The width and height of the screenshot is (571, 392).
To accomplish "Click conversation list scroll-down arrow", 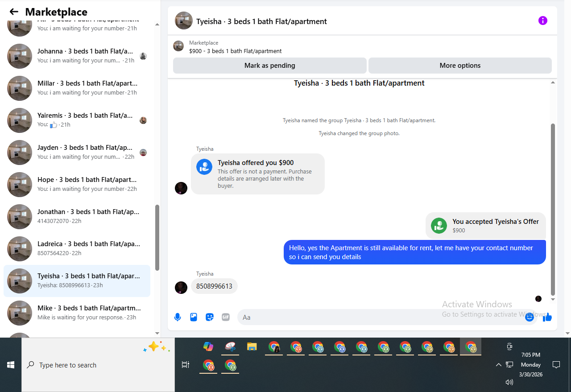I will (157, 333).
